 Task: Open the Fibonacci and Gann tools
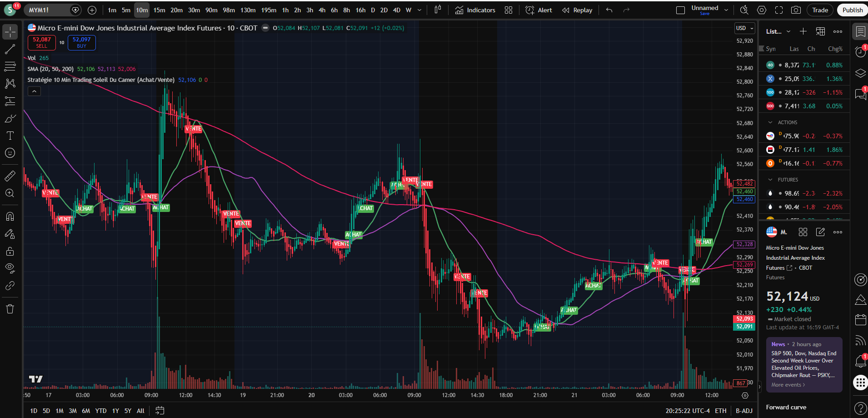(10, 66)
